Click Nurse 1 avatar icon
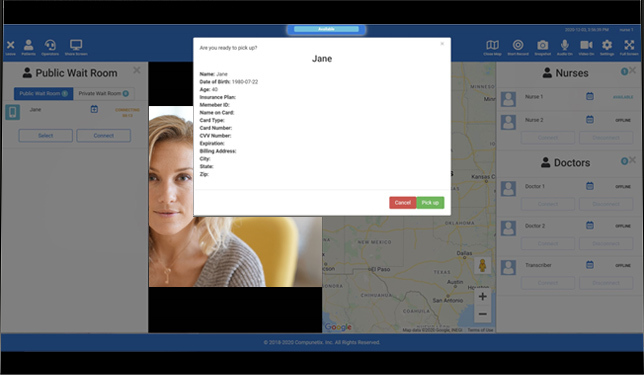 508,99
